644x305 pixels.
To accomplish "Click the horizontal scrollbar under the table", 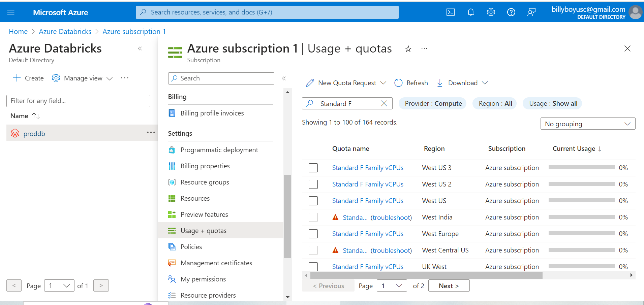I will [426, 275].
